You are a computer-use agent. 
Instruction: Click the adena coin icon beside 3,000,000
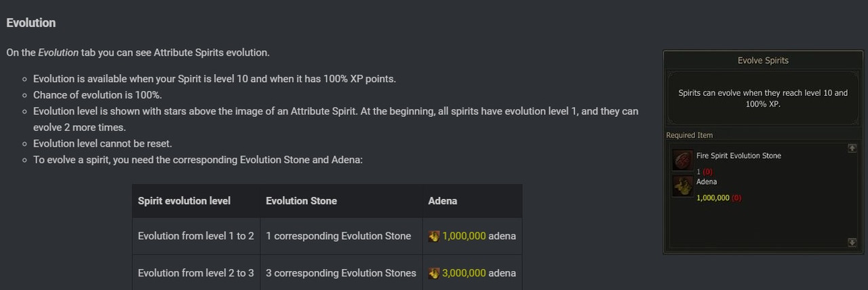pos(435,273)
